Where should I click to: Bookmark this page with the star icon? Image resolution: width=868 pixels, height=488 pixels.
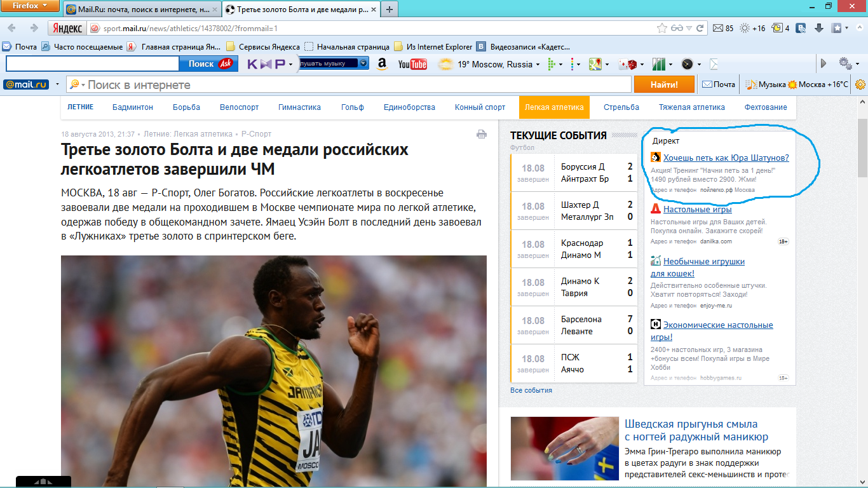tap(662, 28)
